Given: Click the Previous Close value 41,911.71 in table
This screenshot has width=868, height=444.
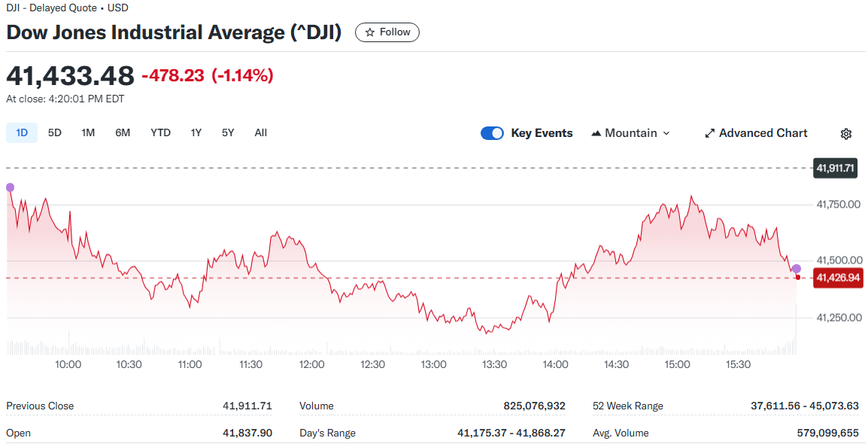Looking at the screenshot, I should [247, 406].
